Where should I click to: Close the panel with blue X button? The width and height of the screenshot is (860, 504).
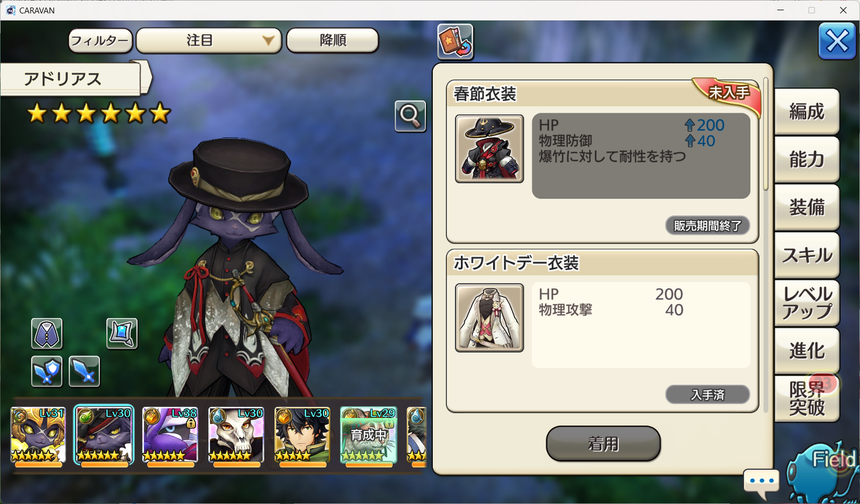(x=837, y=41)
